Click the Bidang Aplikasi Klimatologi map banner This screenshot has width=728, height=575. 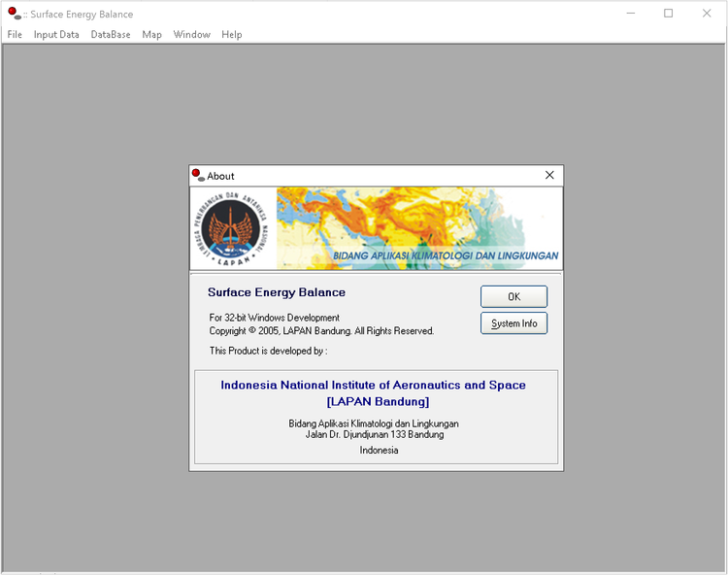click(x=417, y=228)
